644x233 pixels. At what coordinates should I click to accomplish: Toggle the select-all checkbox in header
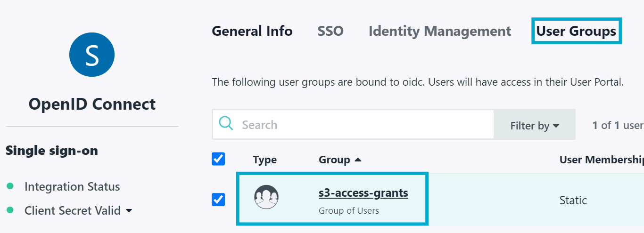(x=218, y=159)
